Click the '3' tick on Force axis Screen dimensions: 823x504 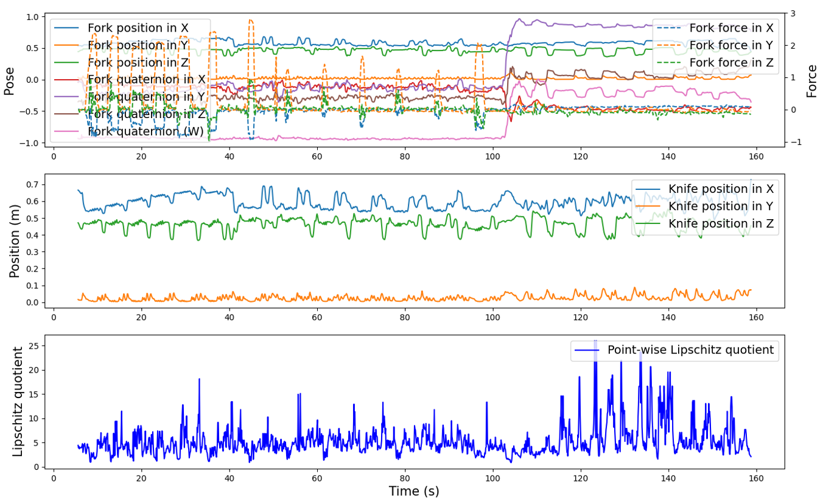pyautogui.click(x=792, y=13)
